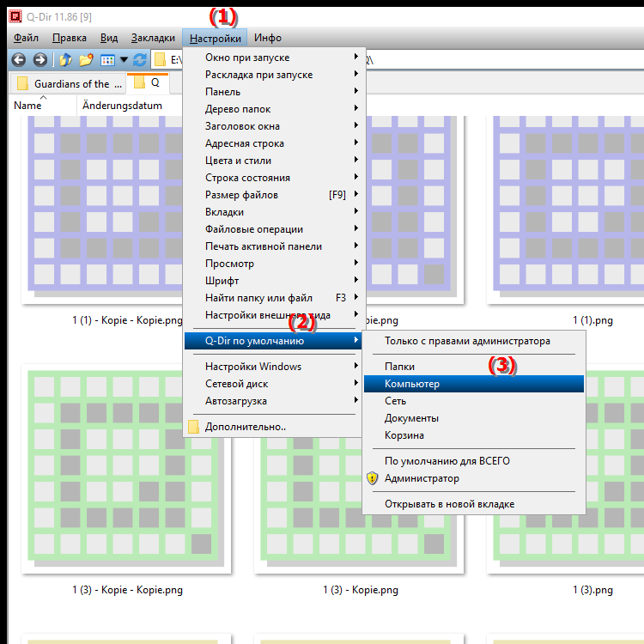Image resolution: width=644 pixels, height=644 pixels.
Task: Click the Настройки menu
Action: [215, 38]
